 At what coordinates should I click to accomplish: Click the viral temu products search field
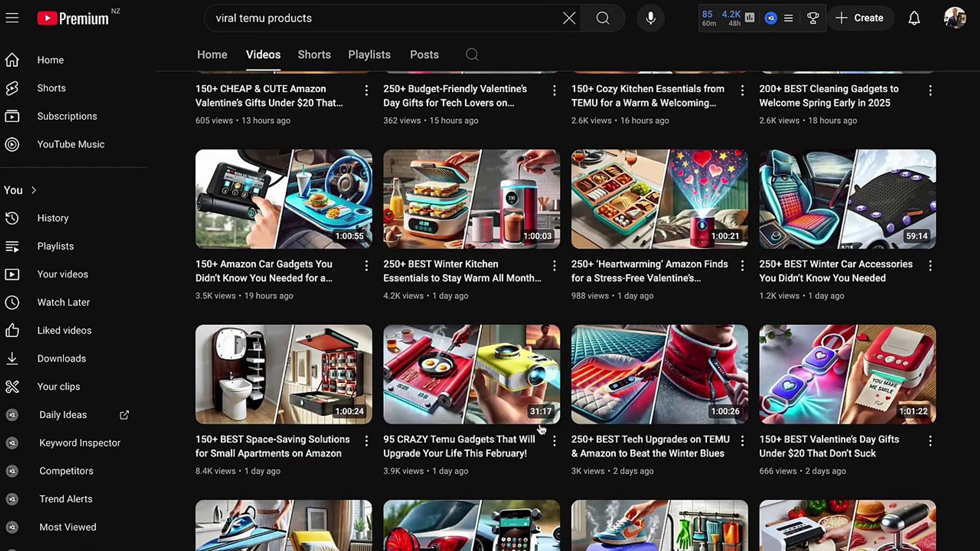(357, 18)
